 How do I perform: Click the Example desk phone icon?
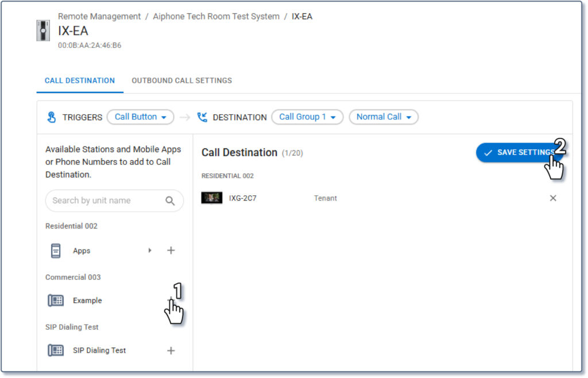[x=56, y=300]
